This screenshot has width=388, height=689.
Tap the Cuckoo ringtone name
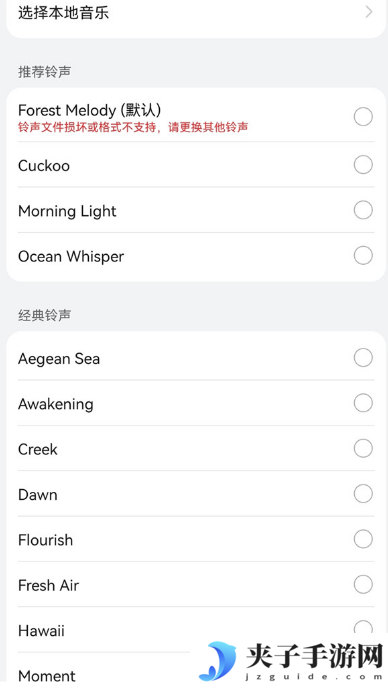click(x=44, y=166)
